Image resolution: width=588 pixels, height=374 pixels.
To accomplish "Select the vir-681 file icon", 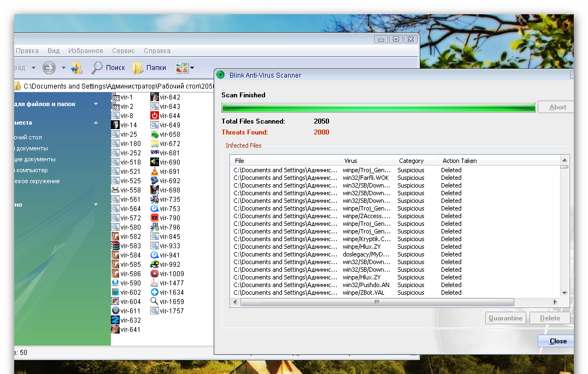I will [x=154, y=153].
